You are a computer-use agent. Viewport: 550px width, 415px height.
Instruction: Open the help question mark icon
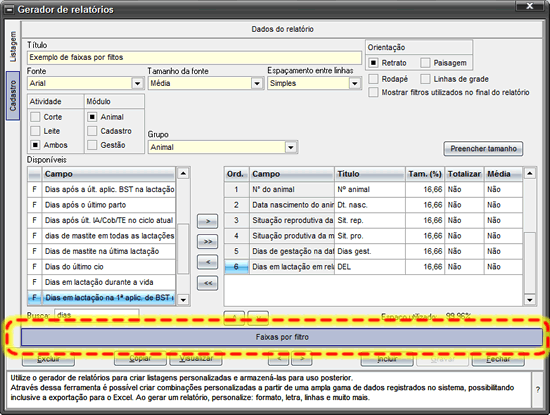pyautogui.click(x=537, y=389)
